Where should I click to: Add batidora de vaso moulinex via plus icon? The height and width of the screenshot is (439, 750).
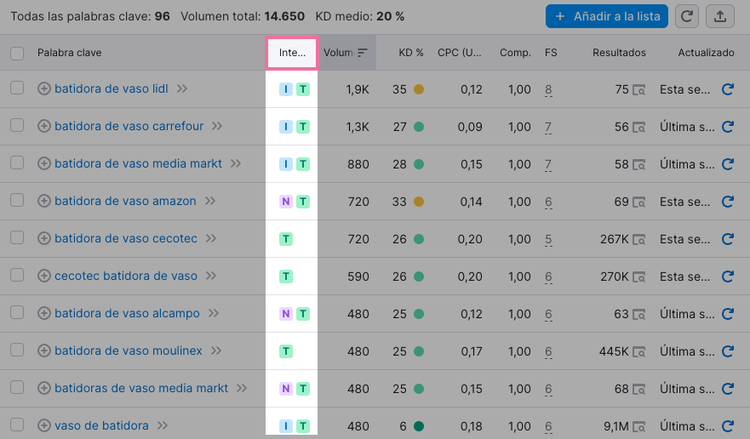click(44, 351)
